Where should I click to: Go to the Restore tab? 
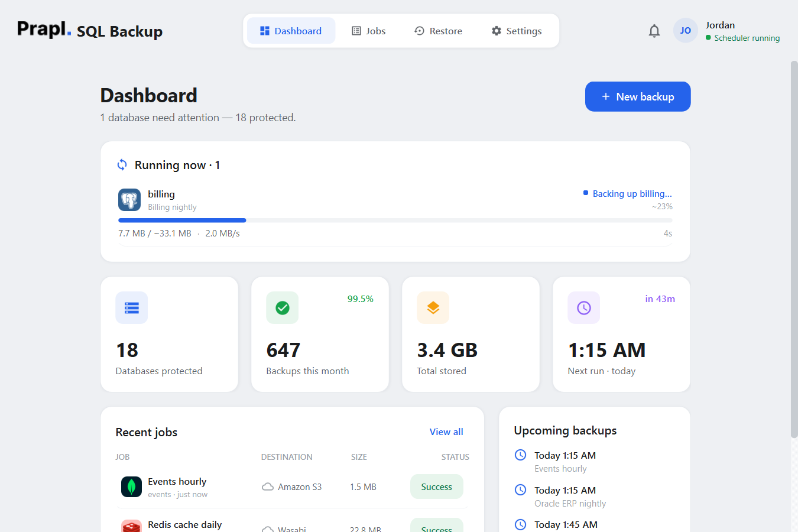click(438, 31)
